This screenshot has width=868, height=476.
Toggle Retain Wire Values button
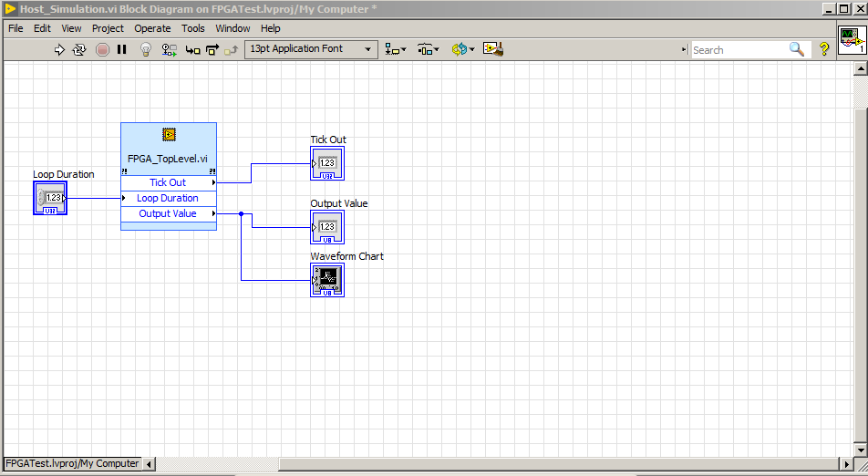tap(169, 49)
